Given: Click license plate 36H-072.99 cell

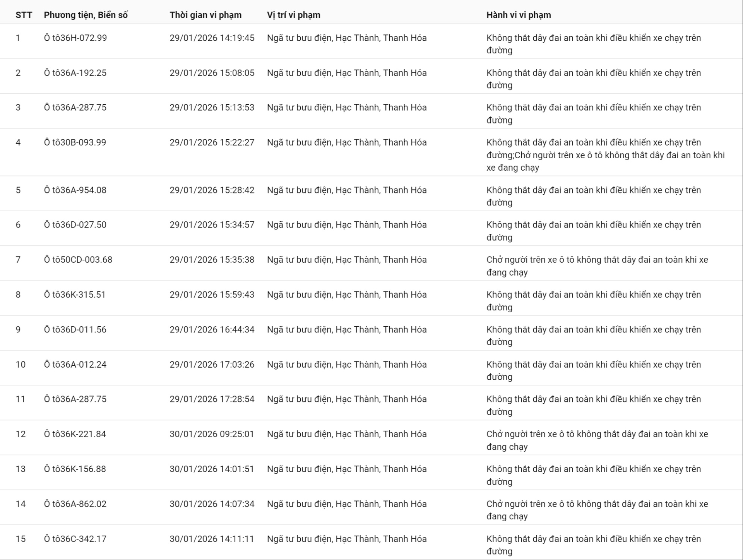Looking at the screenshot, I should [75, 38].
